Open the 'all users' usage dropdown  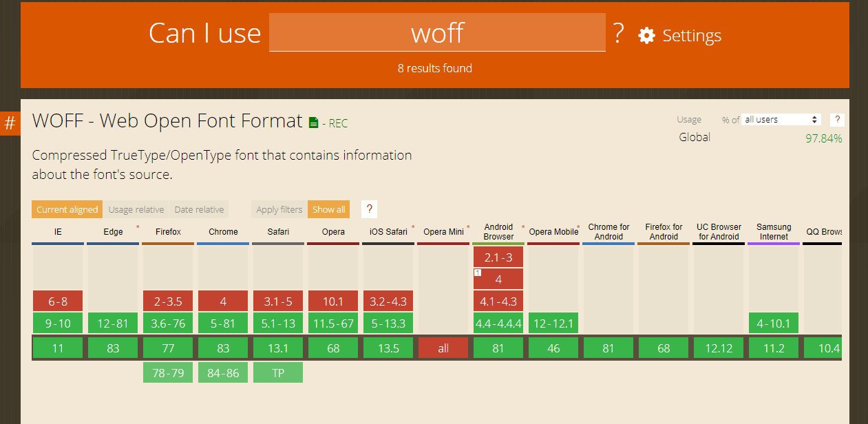click(x=782, y=120)
